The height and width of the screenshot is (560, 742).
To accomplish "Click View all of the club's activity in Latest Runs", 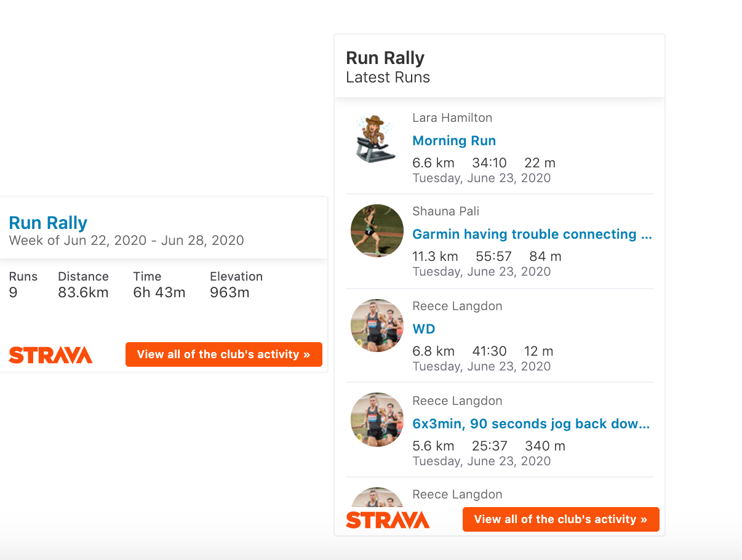I will (560, 519).
